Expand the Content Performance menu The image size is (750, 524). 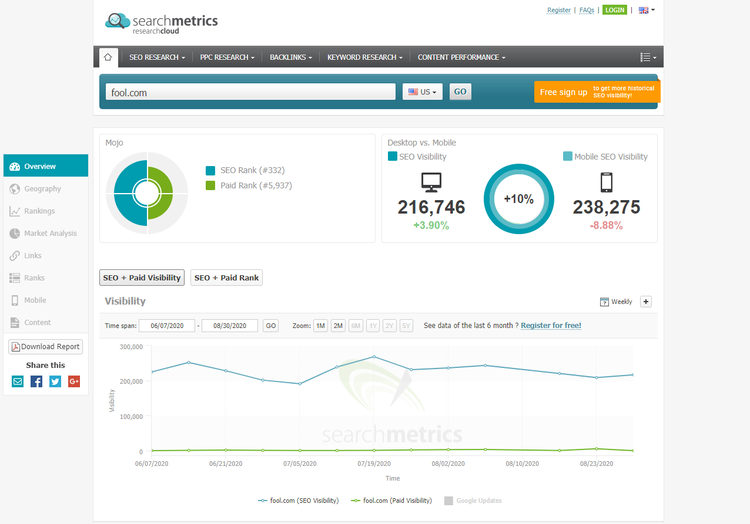click(x=461, y=57)
